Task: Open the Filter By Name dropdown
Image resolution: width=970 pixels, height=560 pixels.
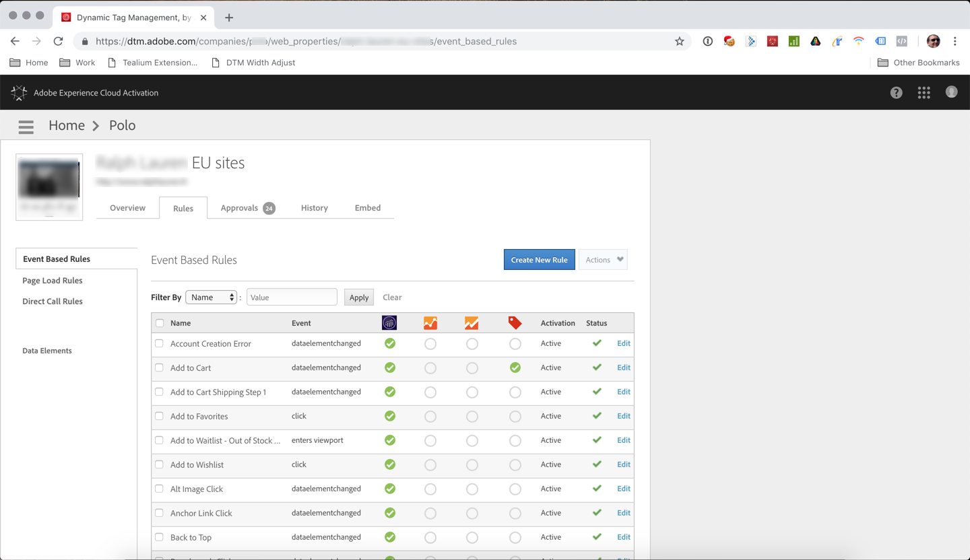Action: point(212,297)
